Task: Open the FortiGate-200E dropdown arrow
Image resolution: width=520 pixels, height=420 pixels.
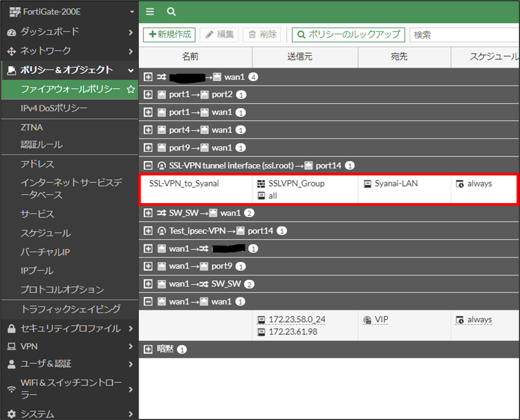Action: (x=132, y=12)
